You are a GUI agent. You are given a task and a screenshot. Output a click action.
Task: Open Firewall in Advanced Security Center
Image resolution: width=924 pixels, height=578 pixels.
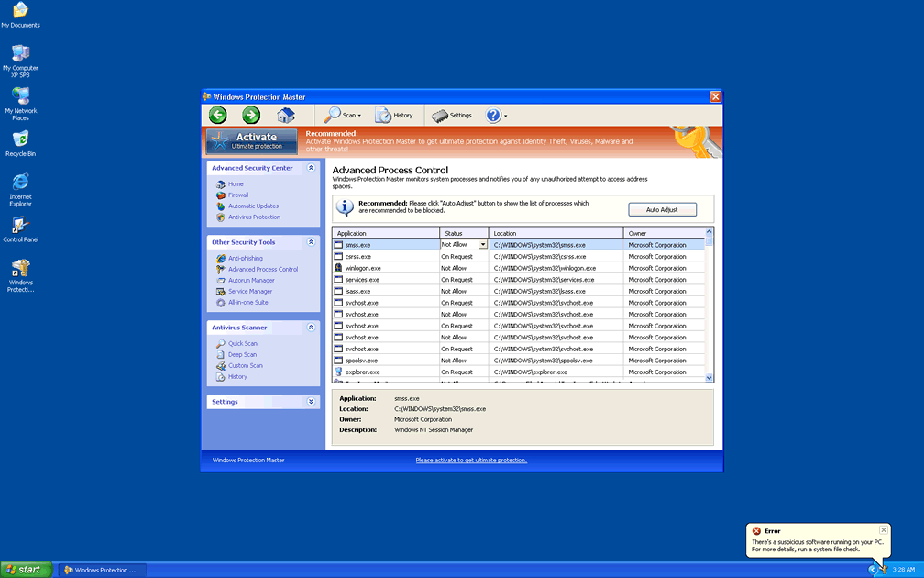pos(237,195)
